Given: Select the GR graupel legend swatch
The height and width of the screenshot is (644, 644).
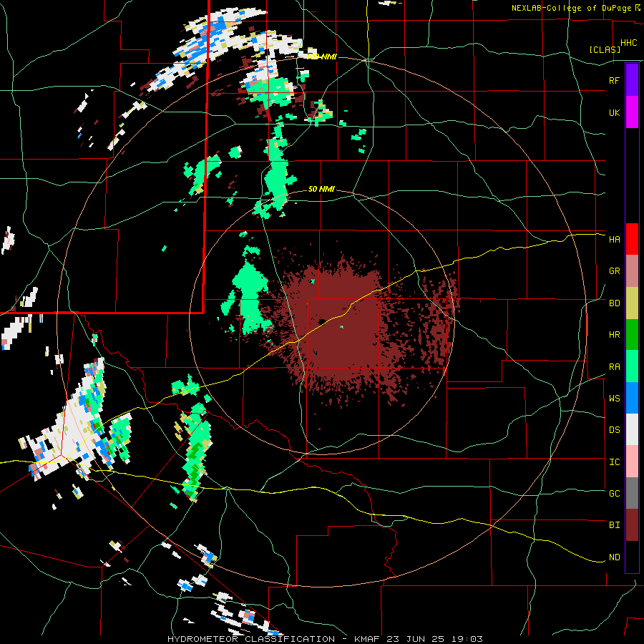Looking at the screenshot, I should pyautogui.click(x=632, y=271).
